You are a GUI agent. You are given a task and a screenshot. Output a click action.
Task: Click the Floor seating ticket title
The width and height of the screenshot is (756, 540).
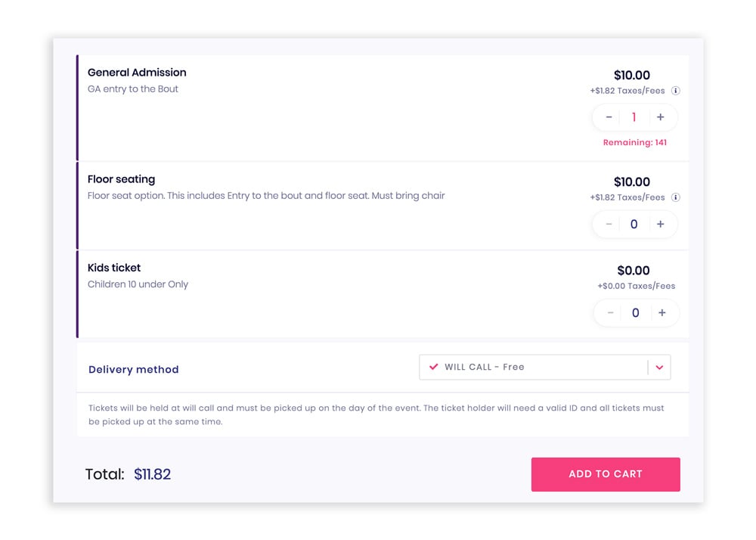coord(122,179)
